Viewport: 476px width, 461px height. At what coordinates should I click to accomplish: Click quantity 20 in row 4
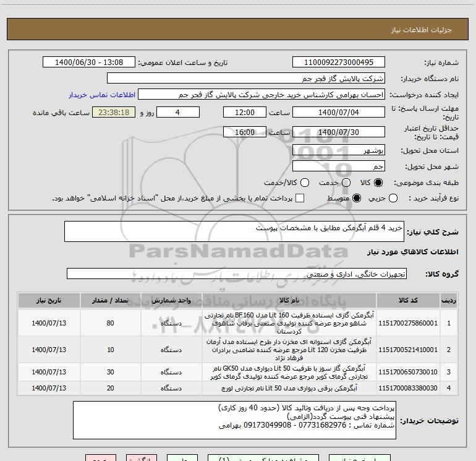[x=110, y=388]
